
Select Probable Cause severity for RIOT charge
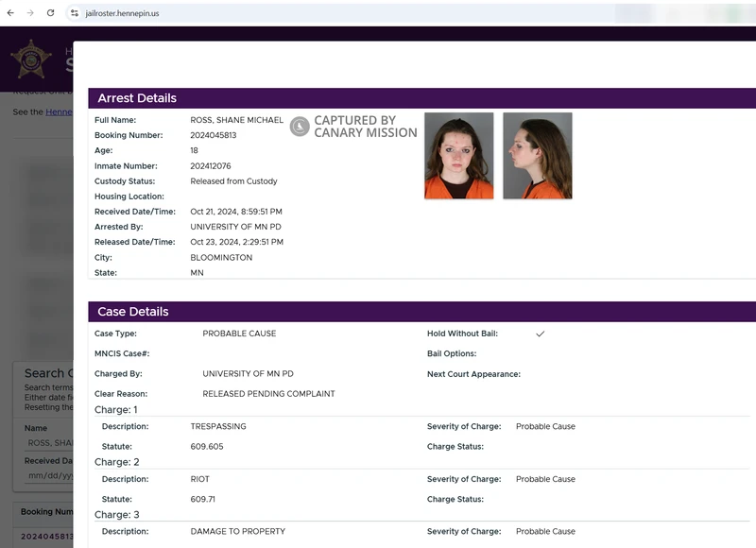tap(545, 480)
